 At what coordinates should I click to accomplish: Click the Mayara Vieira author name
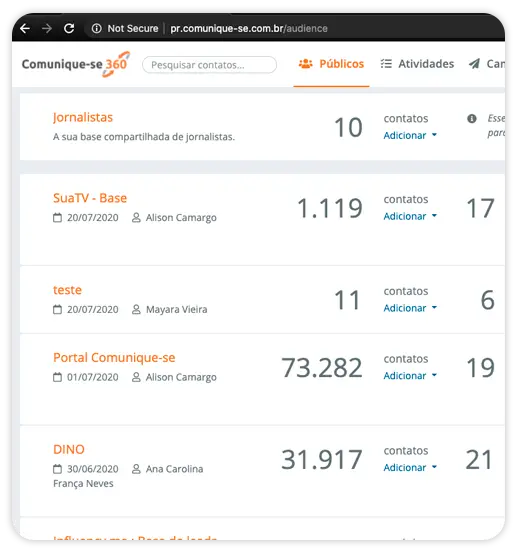[177, 310]
